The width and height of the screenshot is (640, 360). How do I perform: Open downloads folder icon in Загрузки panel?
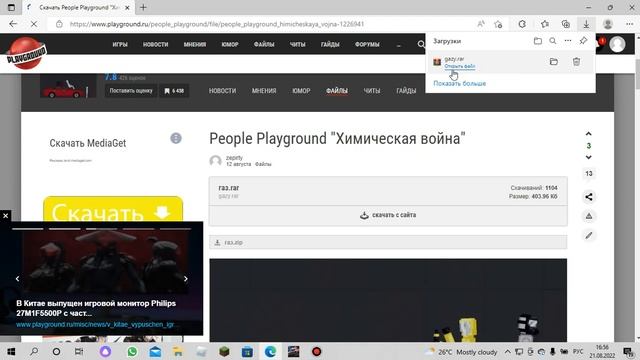(x=538, y=41)
